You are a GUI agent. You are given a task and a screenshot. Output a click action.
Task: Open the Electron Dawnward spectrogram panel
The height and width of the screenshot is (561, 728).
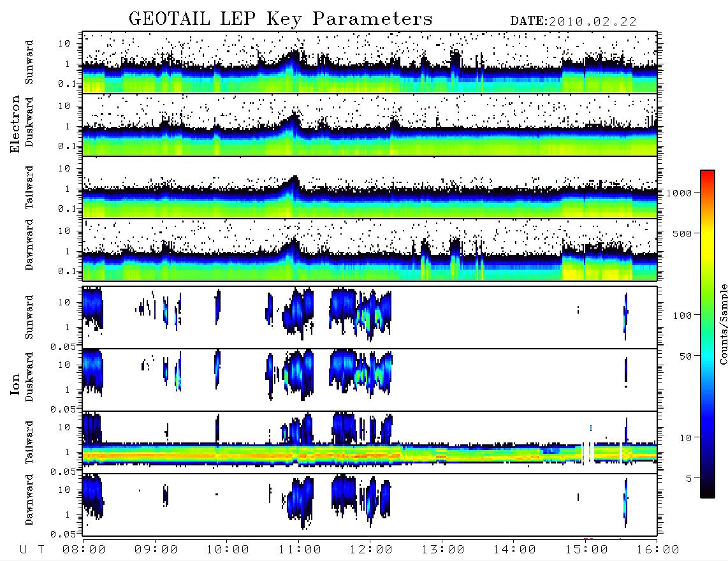[370, 250]
